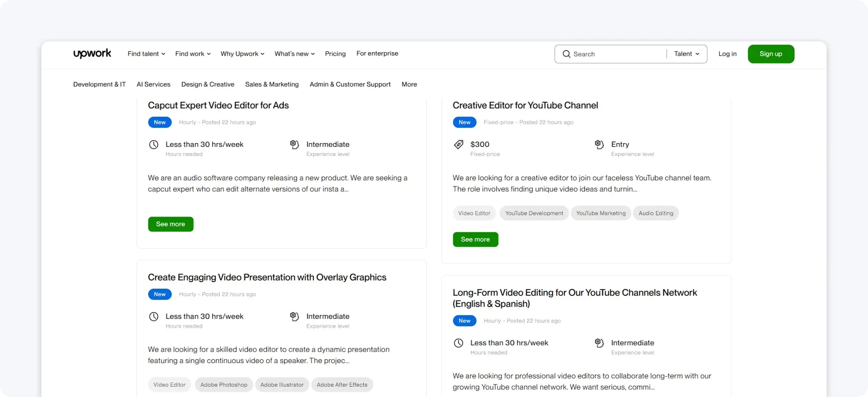Viewport: 868px width, 397px height.
Task: Click the green Sign up button
Action: [x=771, y=54]
